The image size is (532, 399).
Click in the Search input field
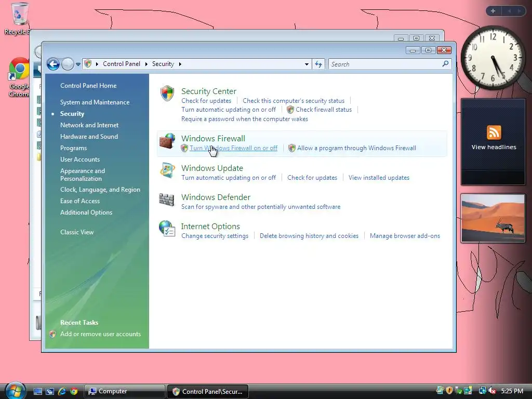(x=385, y=64)
